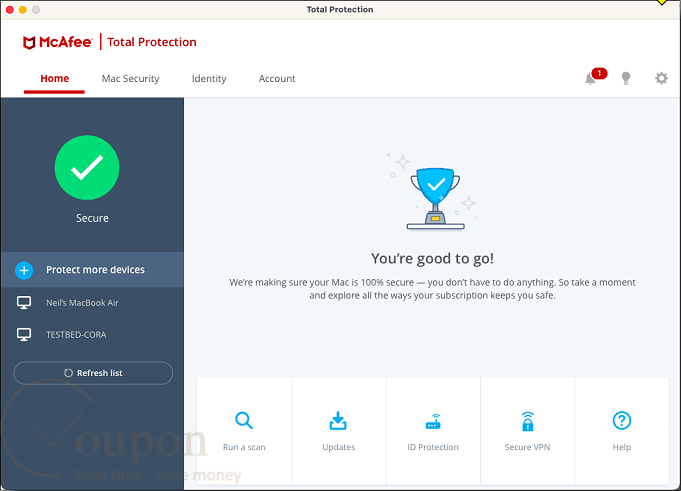
Task: Click the Secure VPN lock icon
Action: [x=527, y=421]
